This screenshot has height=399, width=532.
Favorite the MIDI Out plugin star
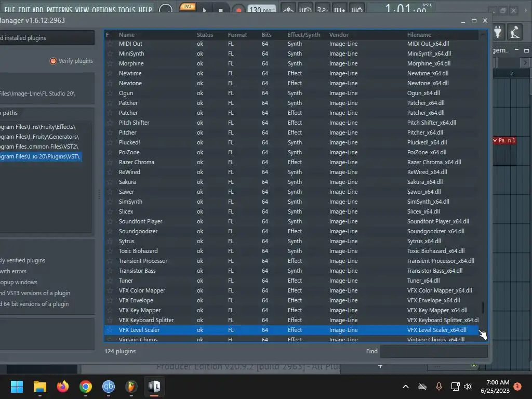[110, 44]
